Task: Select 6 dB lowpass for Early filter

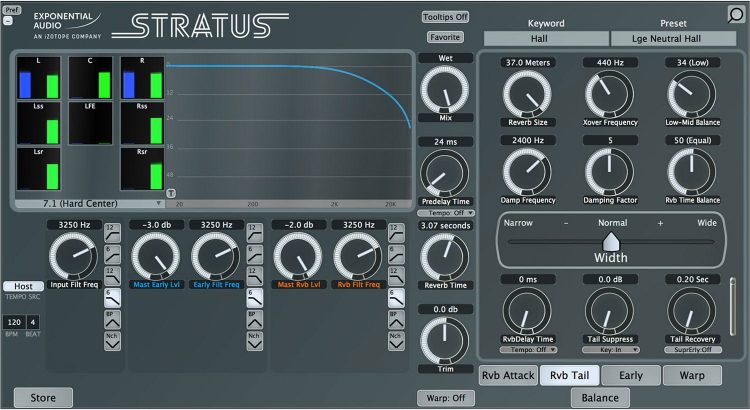Action: pyautogui.click(x=254, y=298)
